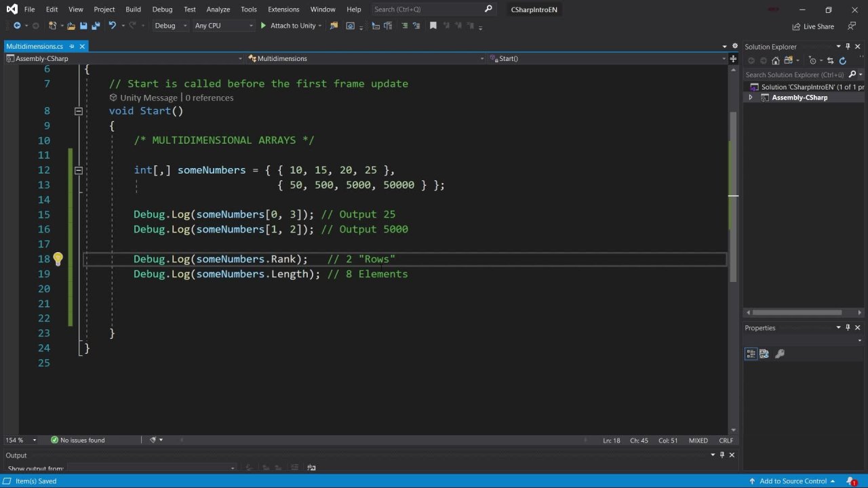Click Sync with Active Document icon
868x488 pixels.
pos(830,61)
